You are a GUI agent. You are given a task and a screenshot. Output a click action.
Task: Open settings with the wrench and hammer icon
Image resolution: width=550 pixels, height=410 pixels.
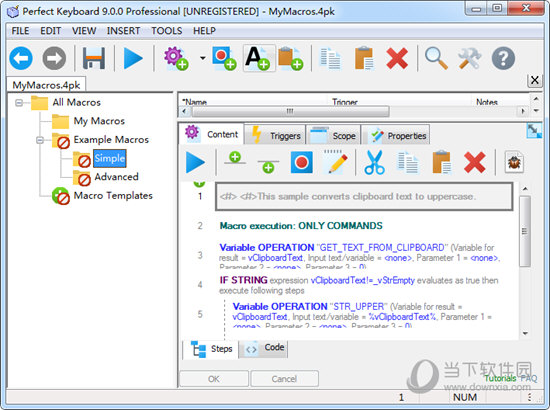(x=469, y=58)
